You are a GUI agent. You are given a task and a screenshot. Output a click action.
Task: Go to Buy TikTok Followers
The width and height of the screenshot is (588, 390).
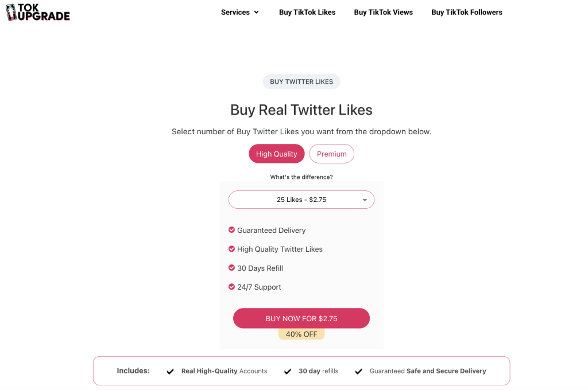point(466,13)
